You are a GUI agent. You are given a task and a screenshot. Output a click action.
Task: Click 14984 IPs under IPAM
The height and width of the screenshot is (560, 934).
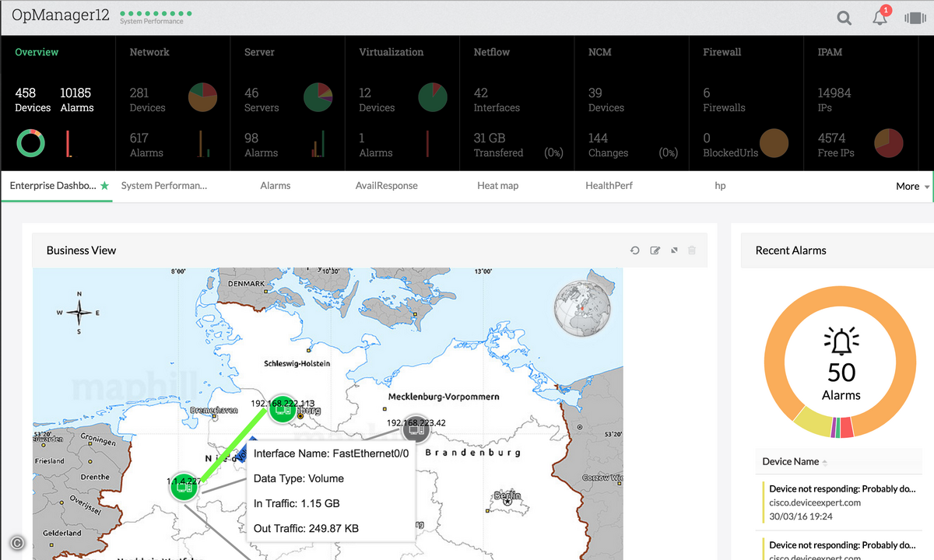tap(834, 100)
